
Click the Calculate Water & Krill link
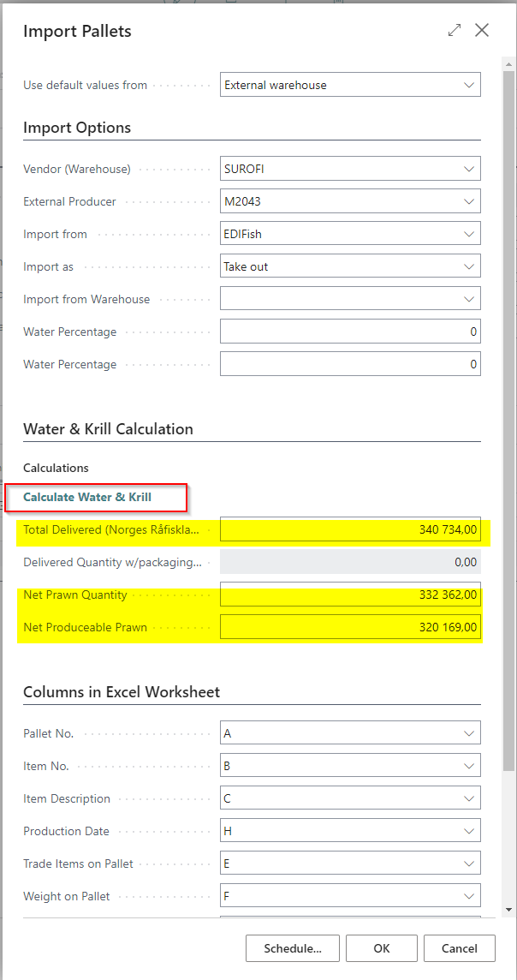click(87, 497)
